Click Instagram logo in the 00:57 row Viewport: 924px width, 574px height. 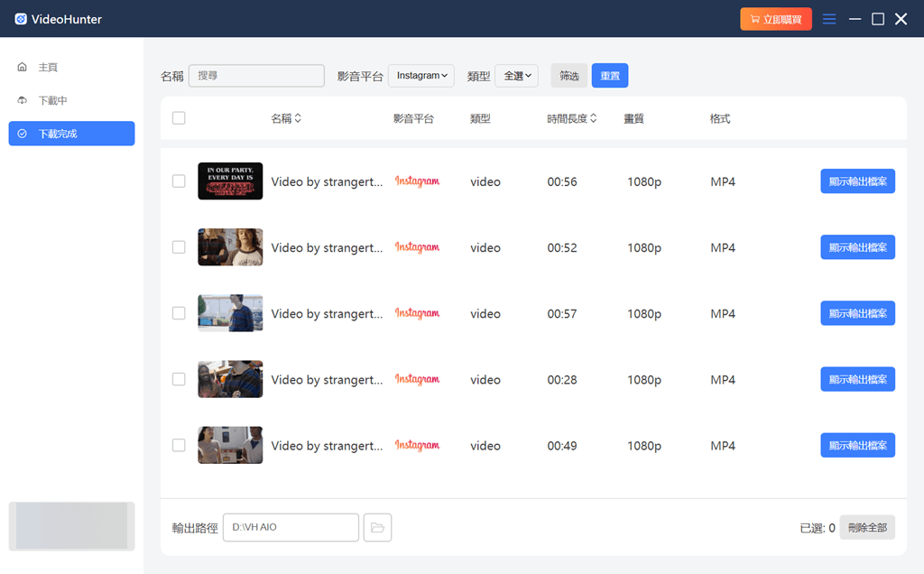pyautogui.click(x=417, y=313)
